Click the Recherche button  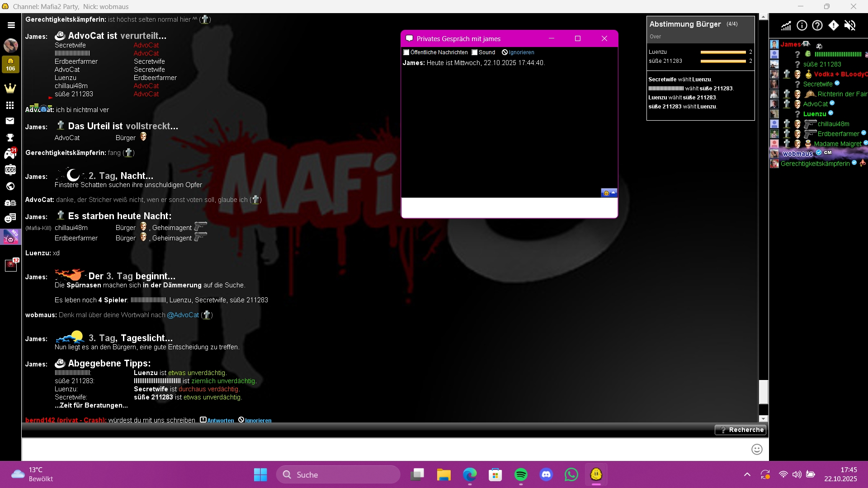(x=741, y=430)
